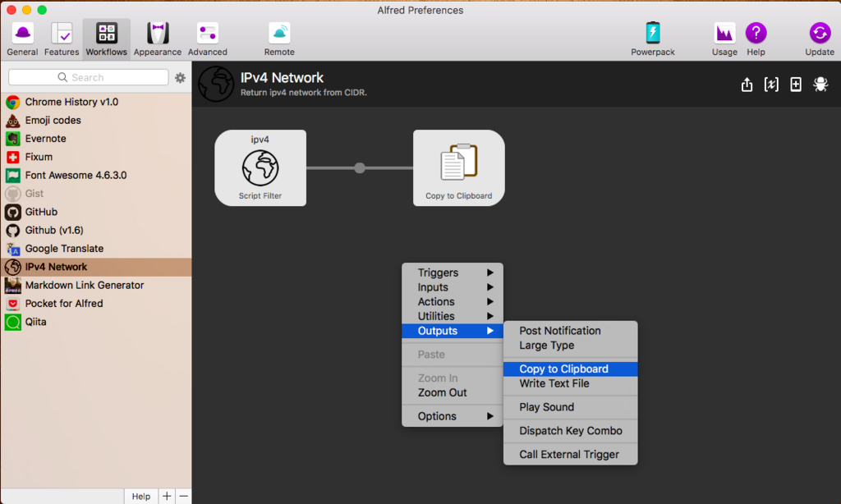Open the Usage statistics icon
841x504 pixels.
tap(724, 33)
